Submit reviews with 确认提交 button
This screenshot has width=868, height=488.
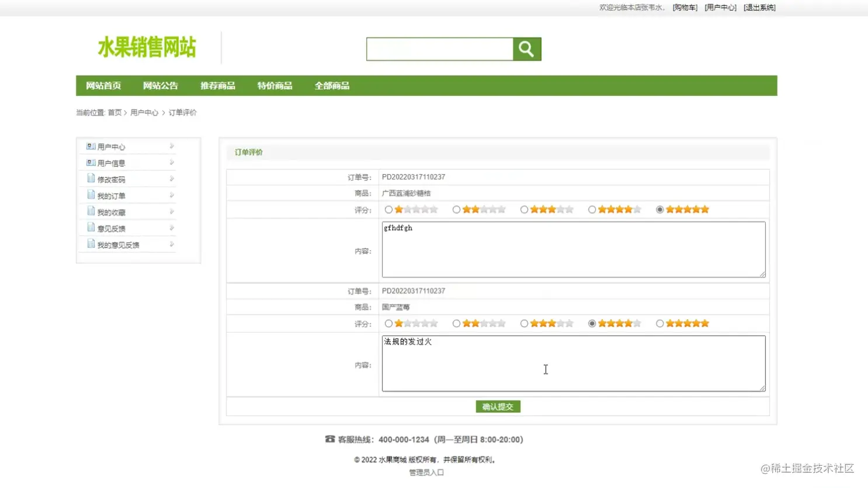(x=498, y=407)
